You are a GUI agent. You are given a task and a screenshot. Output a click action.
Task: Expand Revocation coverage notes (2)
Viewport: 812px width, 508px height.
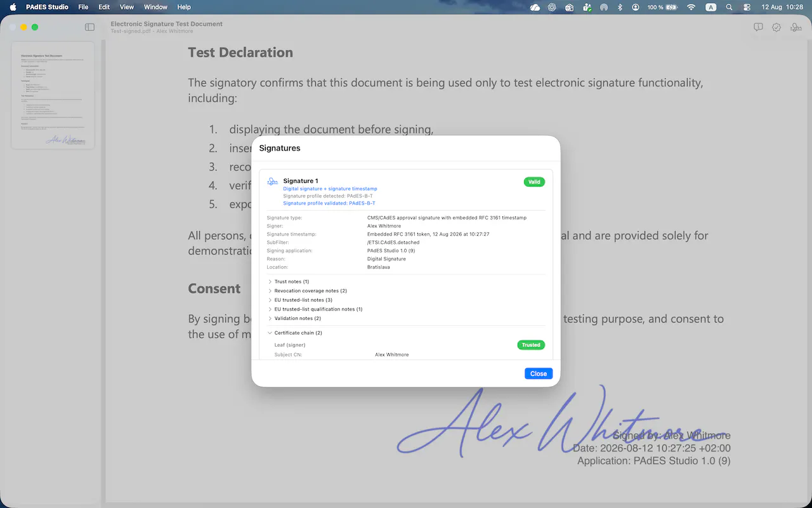tap(308, 291)
